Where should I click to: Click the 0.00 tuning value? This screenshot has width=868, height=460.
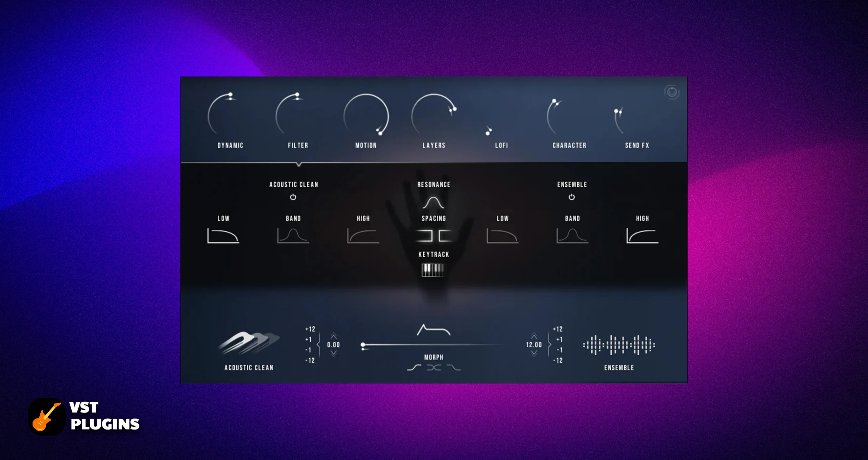pos(333,345)
